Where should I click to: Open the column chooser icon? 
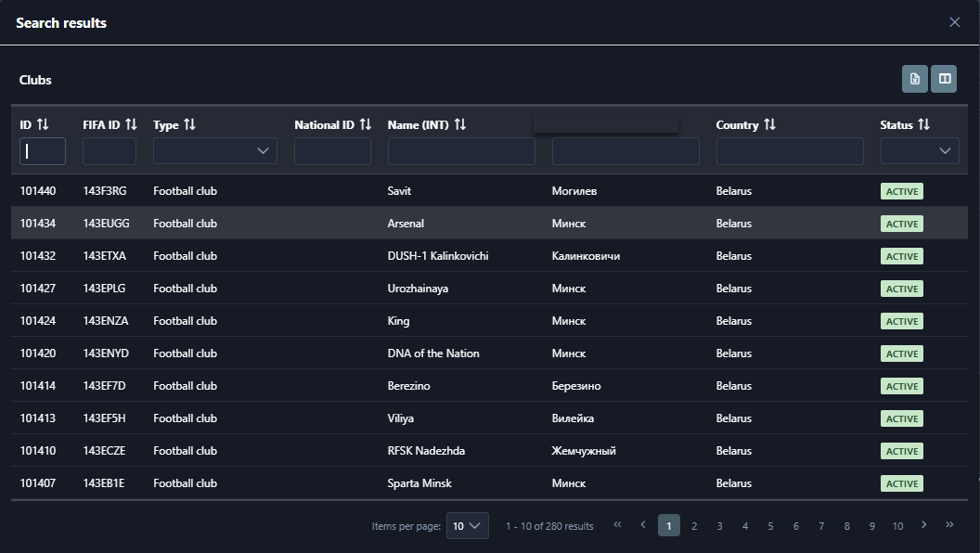[944, 80]
